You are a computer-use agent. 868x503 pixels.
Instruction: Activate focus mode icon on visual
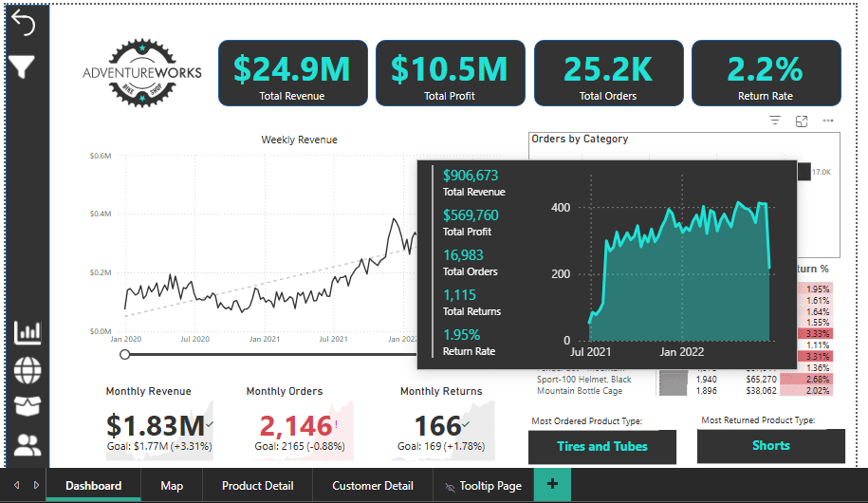tap(802, 121)
